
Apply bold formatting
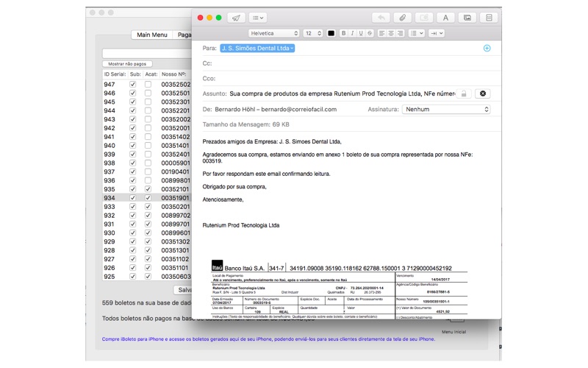point(343,33)
